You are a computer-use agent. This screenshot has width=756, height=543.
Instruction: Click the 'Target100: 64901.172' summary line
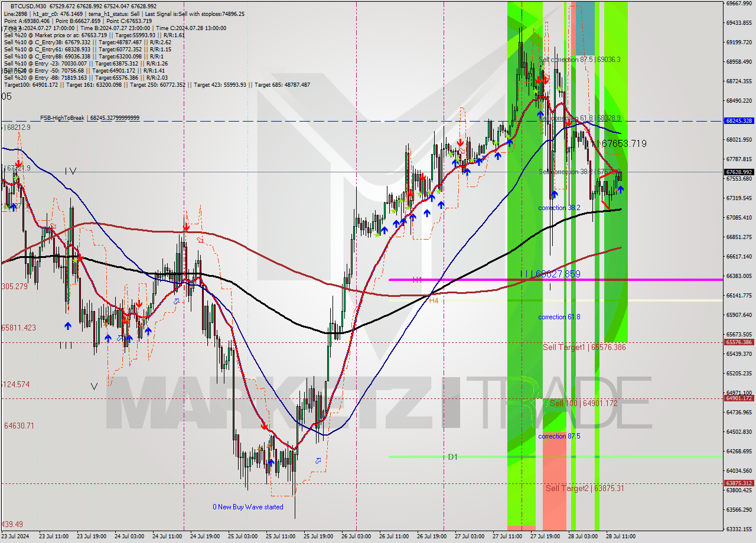(x=157, y=85)
